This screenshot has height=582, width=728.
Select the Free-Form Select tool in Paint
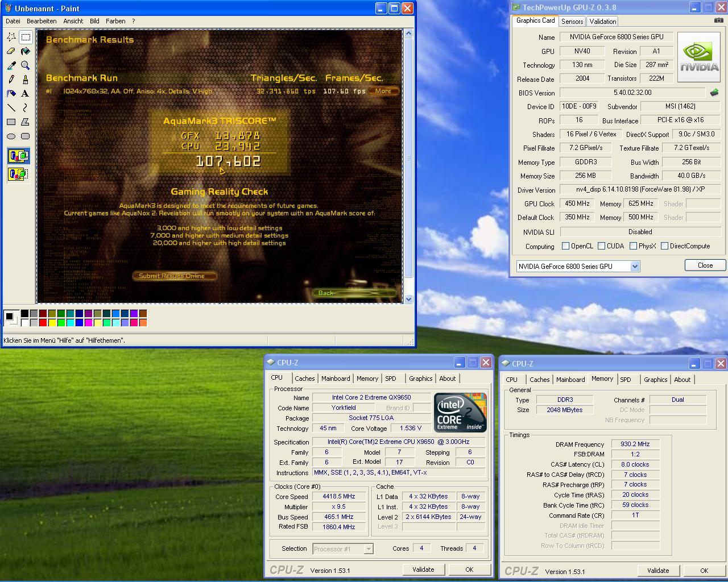[x=11, y=38]
